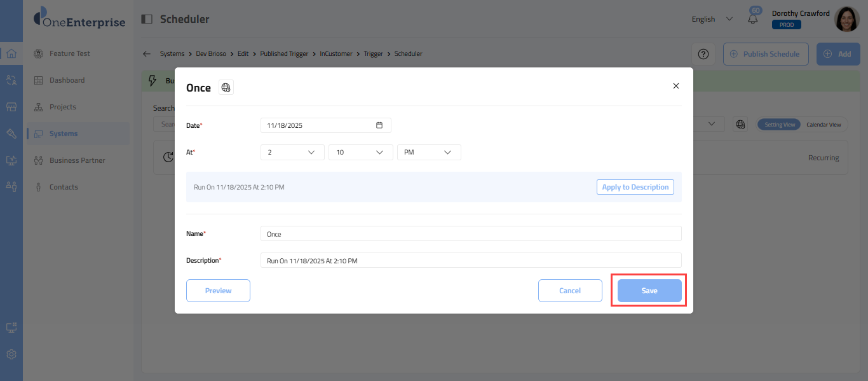Click the back arrow in breadcrumb
The image size is (868, 381).
(147, 54)
